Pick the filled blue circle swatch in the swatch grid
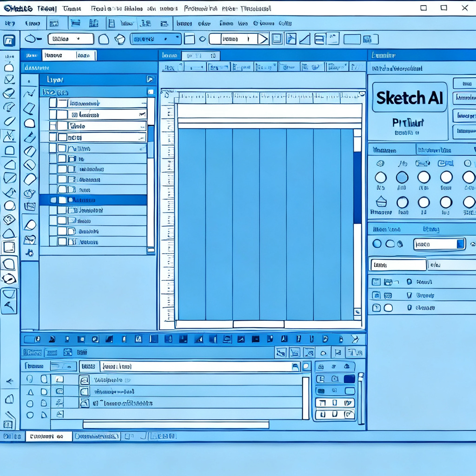476x476 pixels. [402, 177]
